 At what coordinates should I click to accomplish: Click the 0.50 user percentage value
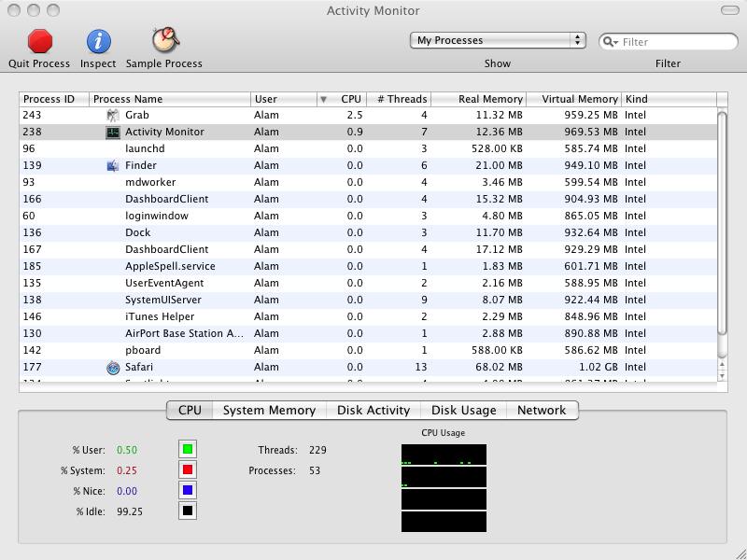click(x=127, y=450)
